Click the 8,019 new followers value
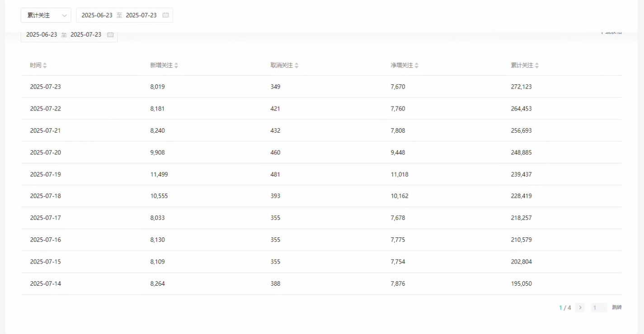Viewport: 644px width, 334px height. (x=157, y=87)
